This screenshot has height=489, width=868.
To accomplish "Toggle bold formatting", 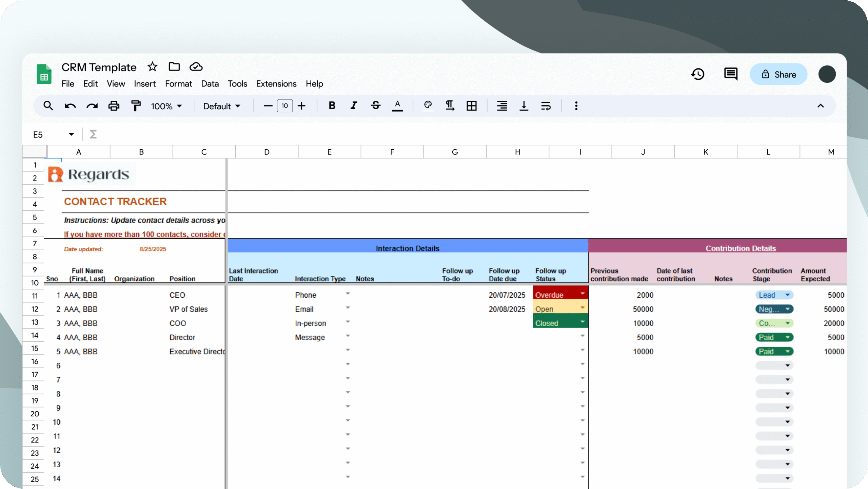I will (332, 106).
